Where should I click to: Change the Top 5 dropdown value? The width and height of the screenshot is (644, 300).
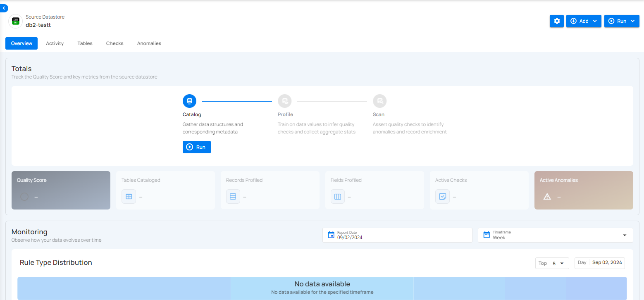click(x=552, y=263)
